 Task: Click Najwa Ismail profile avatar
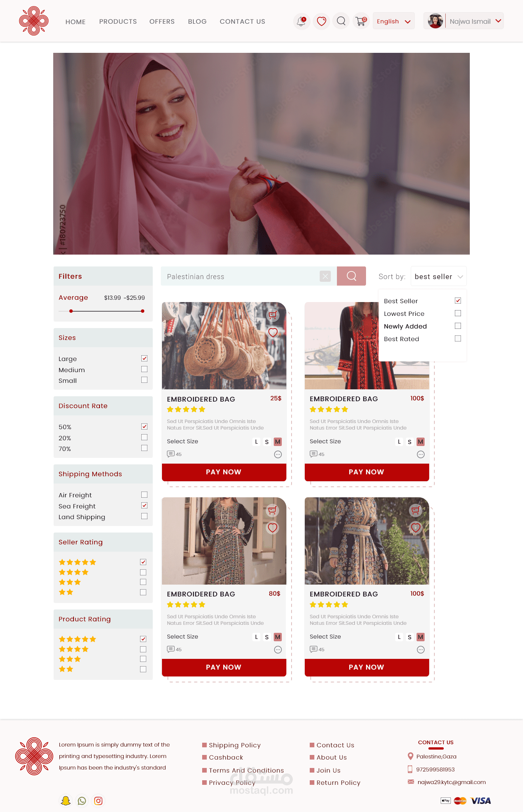pyautogui.click(x=435, y=21)
